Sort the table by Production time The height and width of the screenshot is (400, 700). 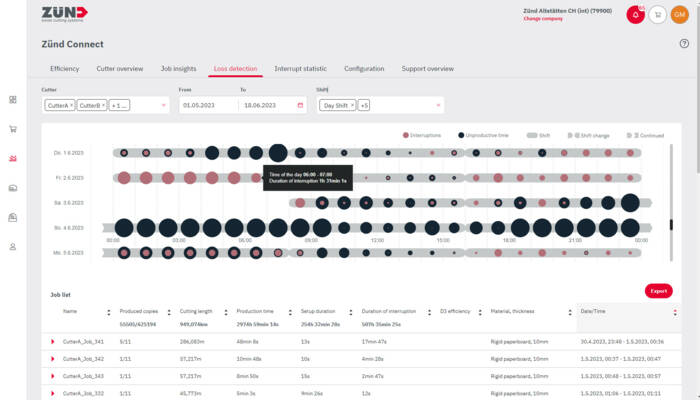pyautogui.click(x=255, y=311)
